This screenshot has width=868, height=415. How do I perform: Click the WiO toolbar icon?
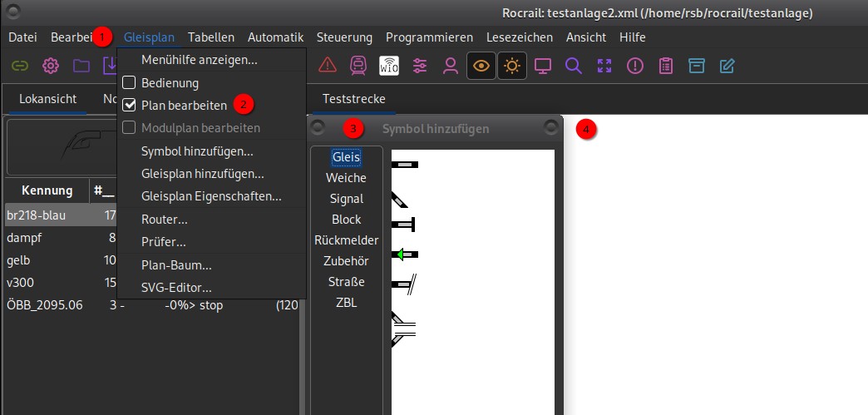click(389, 66)
